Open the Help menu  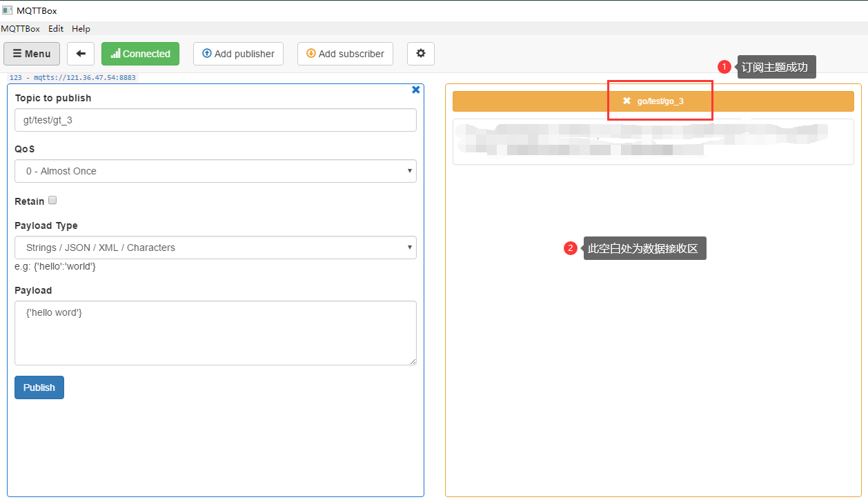coord(81,29)
